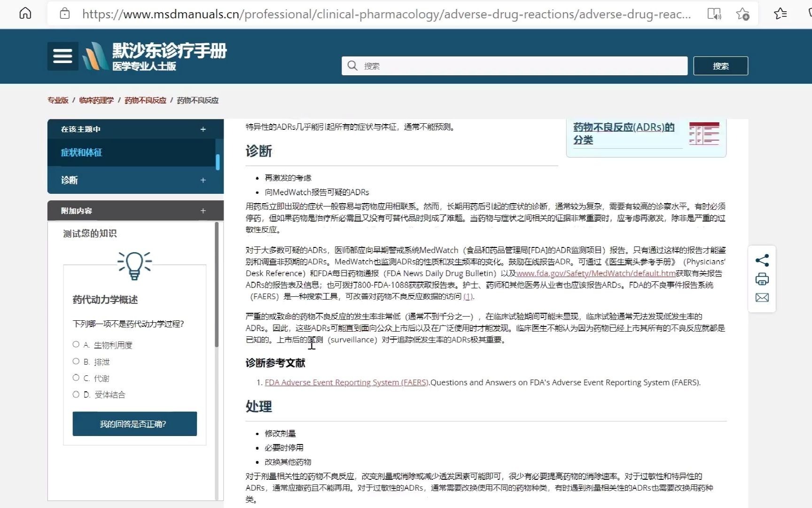812x508 pixels.
Task: Expand the 附加内容 panel
Action: click(x=203, y=211)
